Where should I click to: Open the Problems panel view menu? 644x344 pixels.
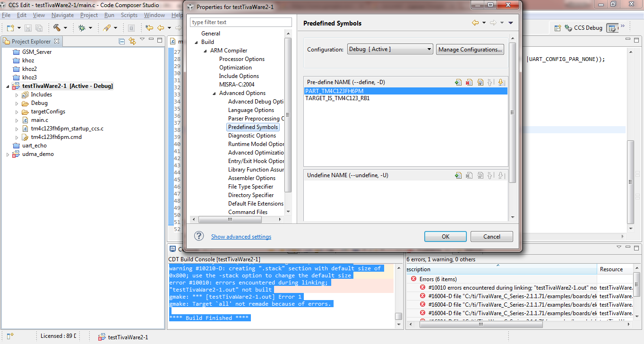point(619,247)
